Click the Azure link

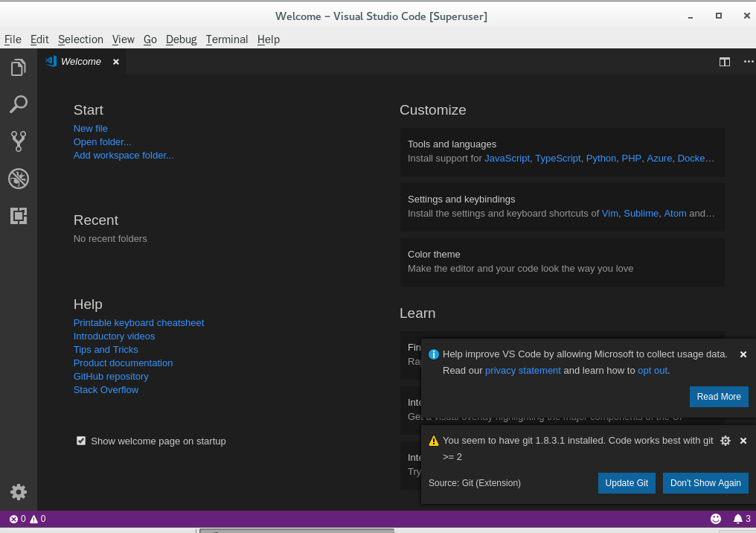(659, 159)
